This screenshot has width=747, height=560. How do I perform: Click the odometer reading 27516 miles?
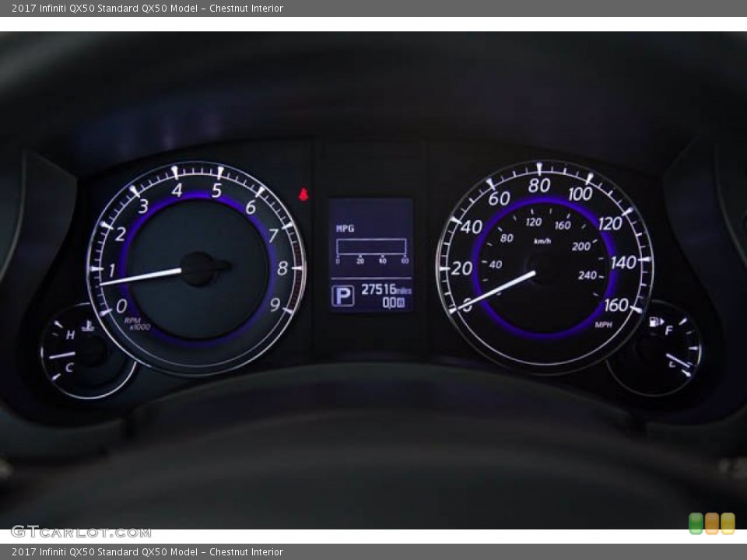(386, 289)
